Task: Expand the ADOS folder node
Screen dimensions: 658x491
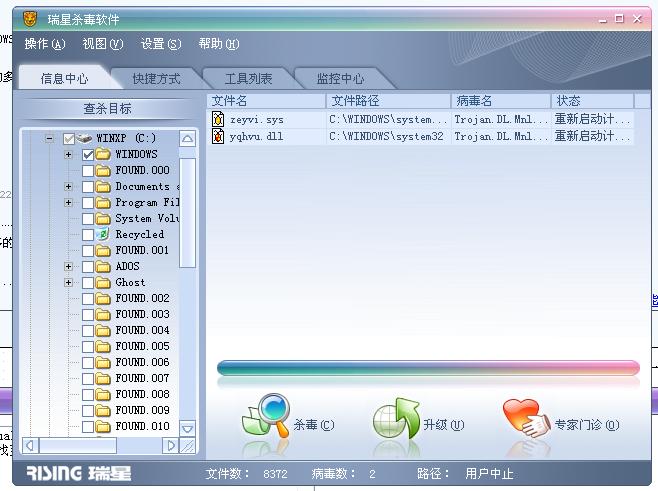Action: click(68, 266)
